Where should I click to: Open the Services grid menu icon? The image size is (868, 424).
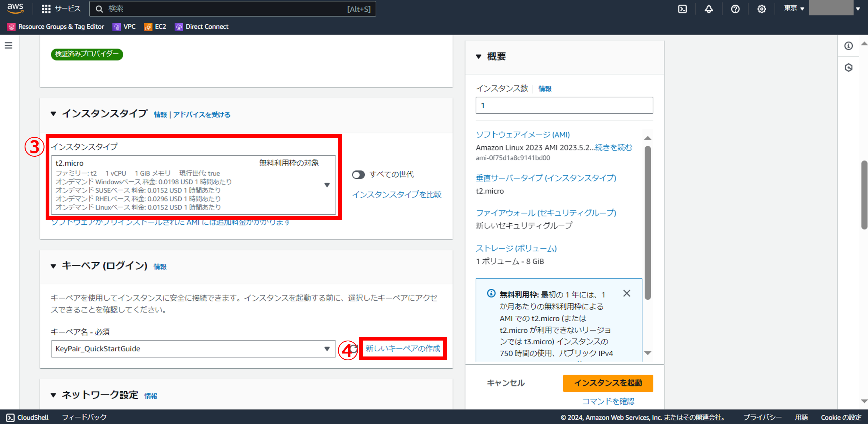46,9
